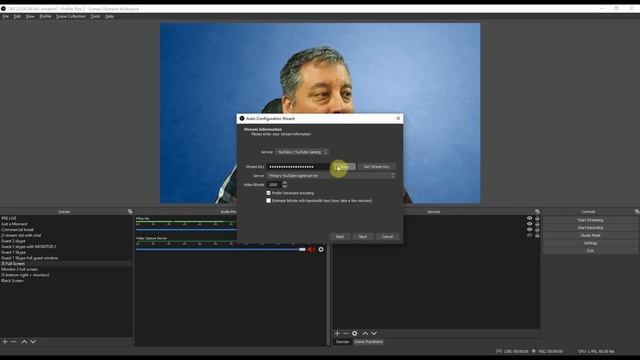The width and height of the screenshot is (640, 360).
Task: Click the Video Capture Device volume slider handle
Action: click(302, 249)
